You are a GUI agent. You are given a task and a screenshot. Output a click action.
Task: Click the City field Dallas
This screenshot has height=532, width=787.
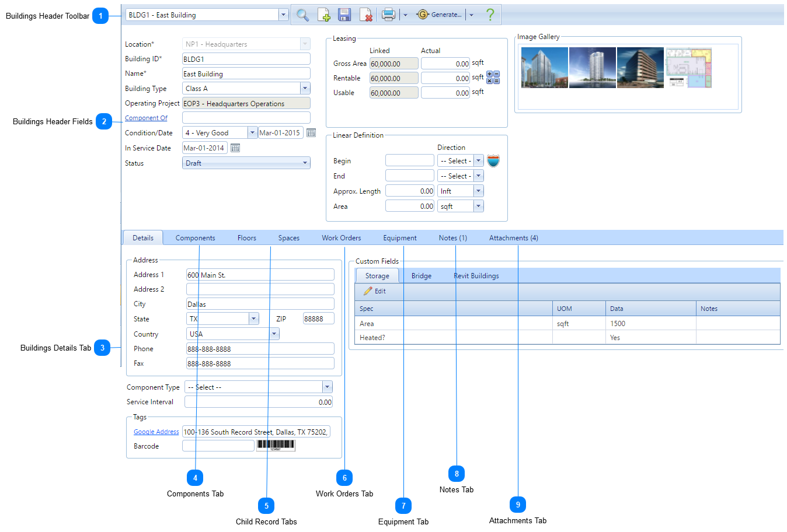260,304
